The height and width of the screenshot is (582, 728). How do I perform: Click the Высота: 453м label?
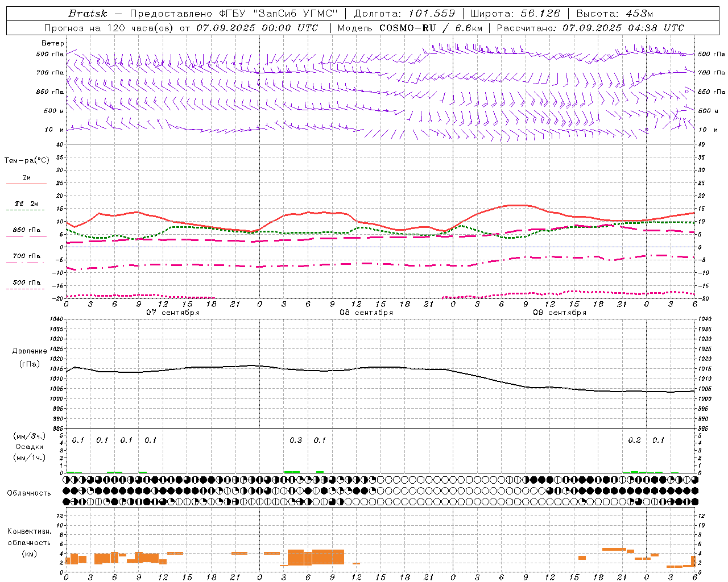pos(615,14)
